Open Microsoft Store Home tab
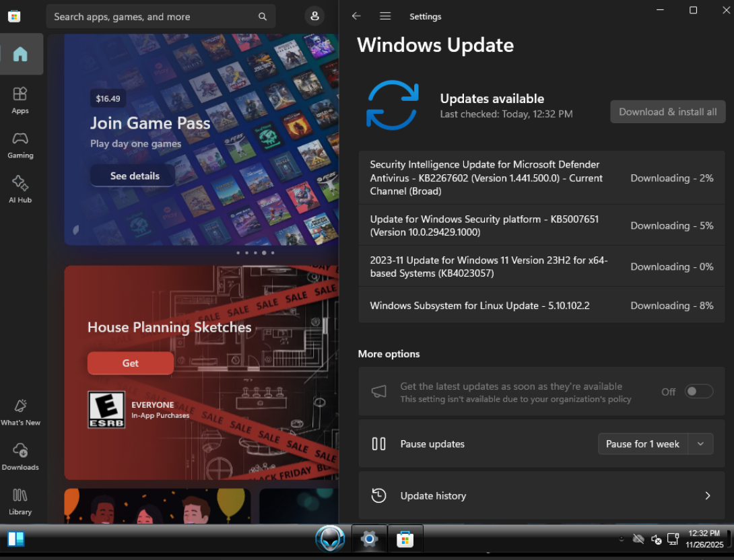 [20, 55]
